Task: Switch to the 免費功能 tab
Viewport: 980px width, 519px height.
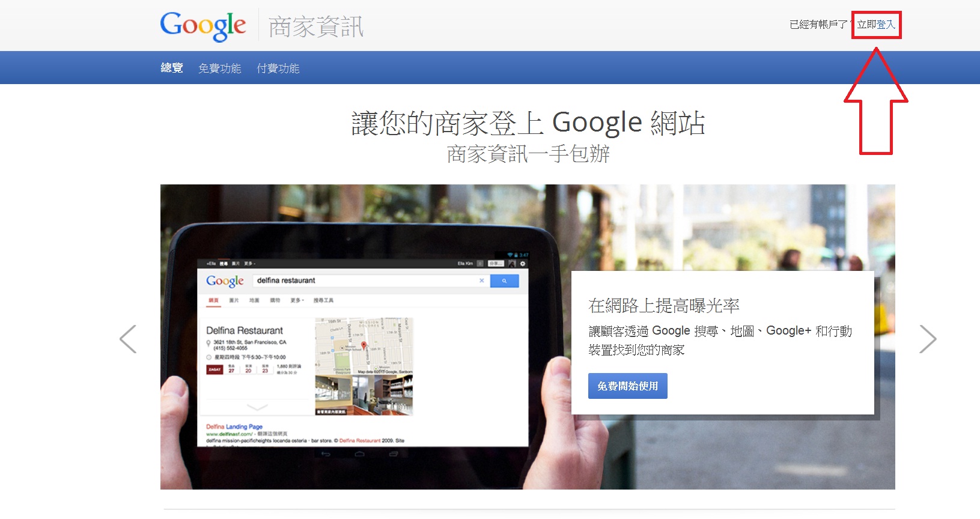Action: pos(220,68)
